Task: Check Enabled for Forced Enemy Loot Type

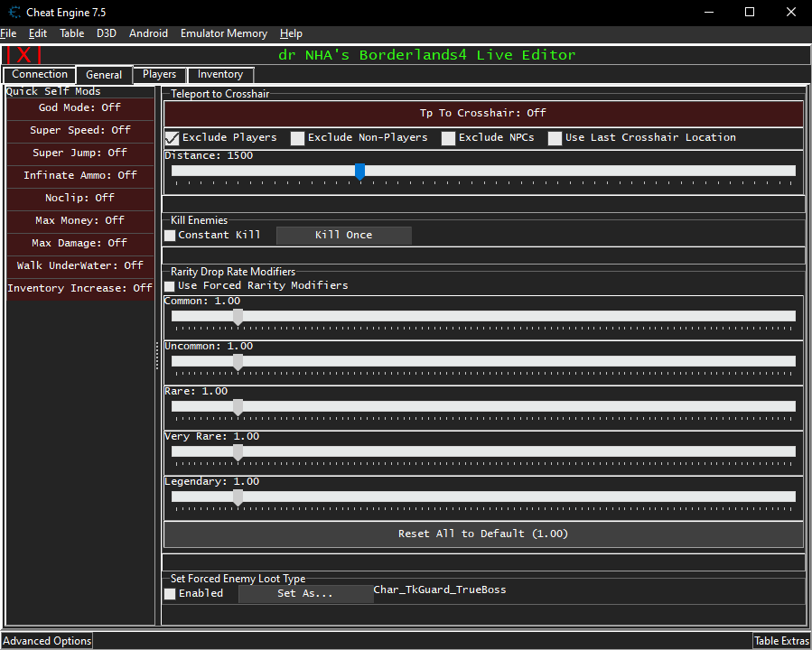Action: pos(170,594)
